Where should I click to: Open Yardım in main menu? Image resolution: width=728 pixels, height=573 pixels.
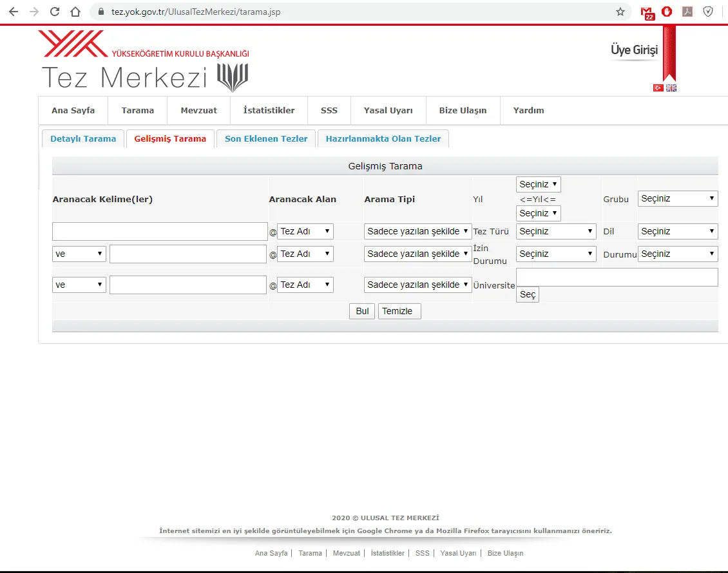coord(528,111)
